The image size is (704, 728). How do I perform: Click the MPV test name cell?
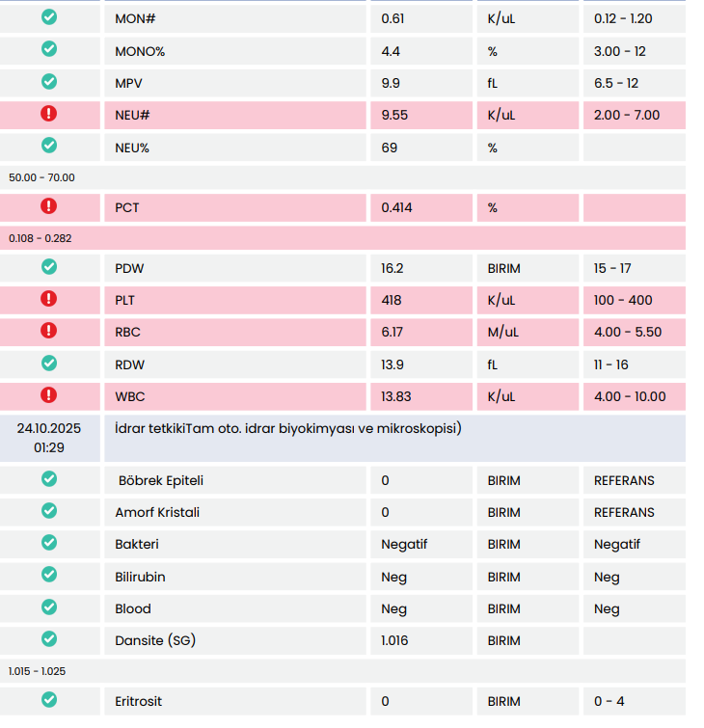129,83
